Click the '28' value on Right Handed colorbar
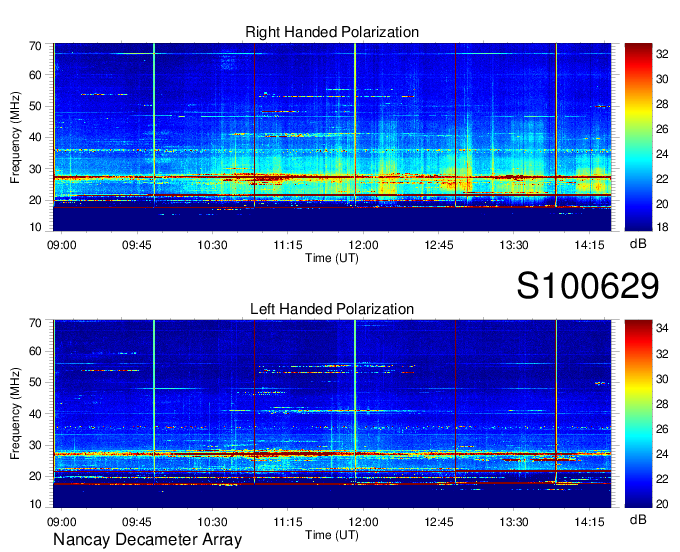This screenshot has height=552, width=680. point(662,104)
